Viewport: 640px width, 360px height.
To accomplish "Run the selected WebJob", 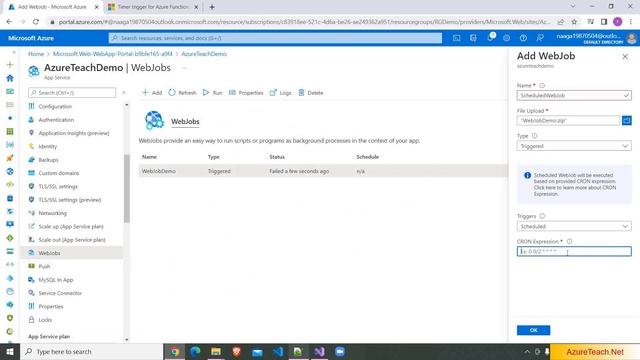I will pyautogui.click(x=213, y=93).
